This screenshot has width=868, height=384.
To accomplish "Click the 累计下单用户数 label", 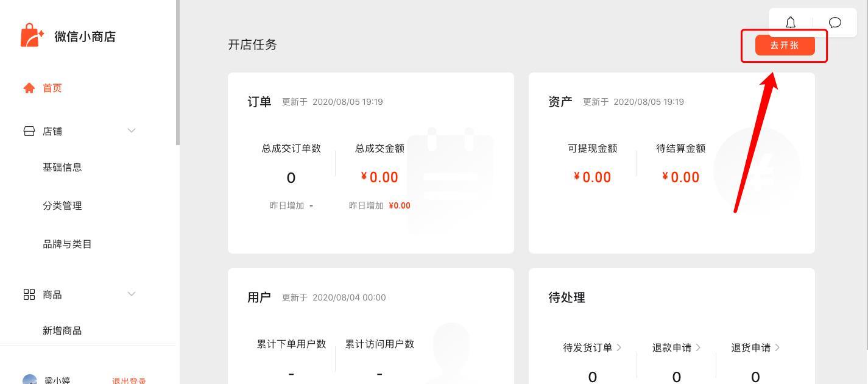I will (291, 344).
